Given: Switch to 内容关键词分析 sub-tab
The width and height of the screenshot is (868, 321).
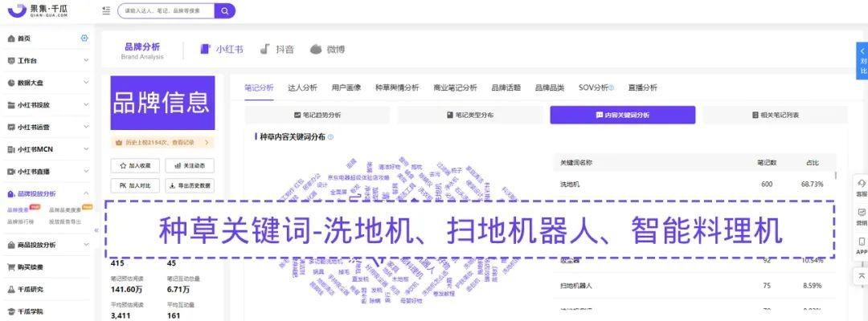Looking at the screenshot, I should pos(623,115).
